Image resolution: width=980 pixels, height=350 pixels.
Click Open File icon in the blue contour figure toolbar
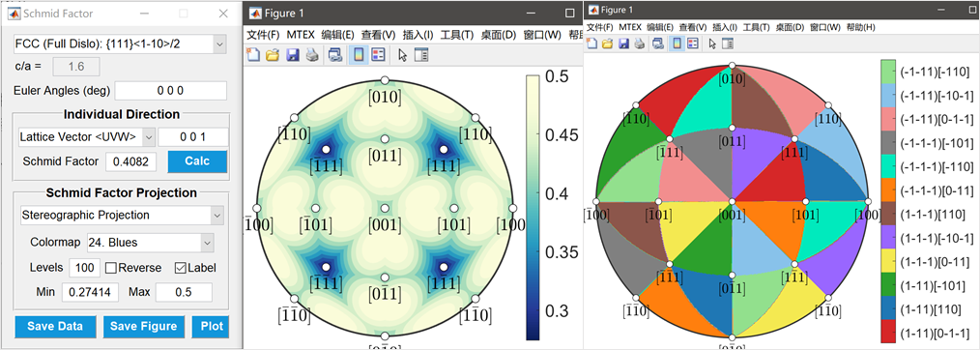click(x=273, y=55)
